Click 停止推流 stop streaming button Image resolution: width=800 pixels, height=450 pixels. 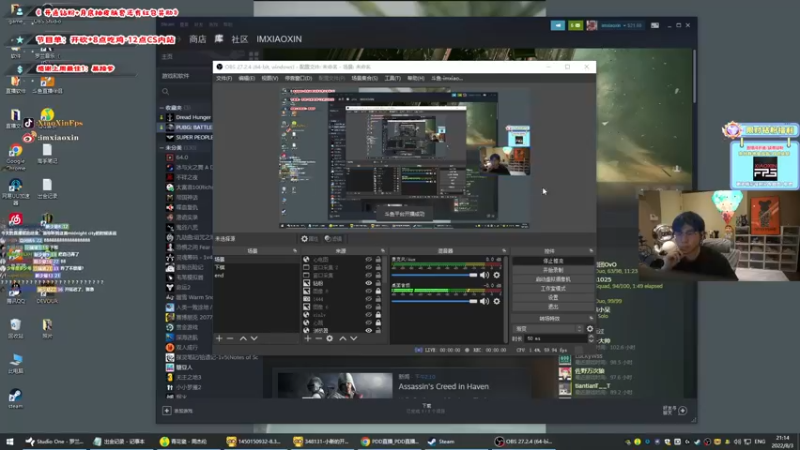coord(553,261)
